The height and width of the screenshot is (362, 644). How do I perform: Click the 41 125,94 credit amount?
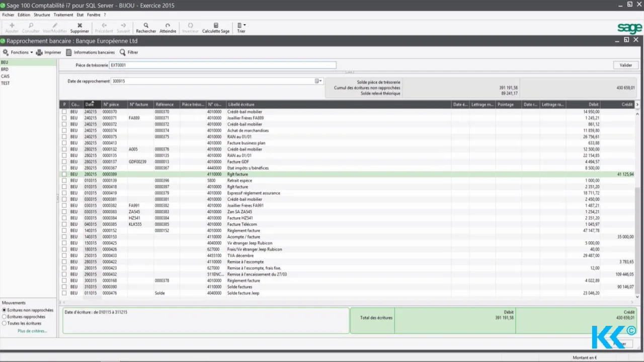coord(624,174)
